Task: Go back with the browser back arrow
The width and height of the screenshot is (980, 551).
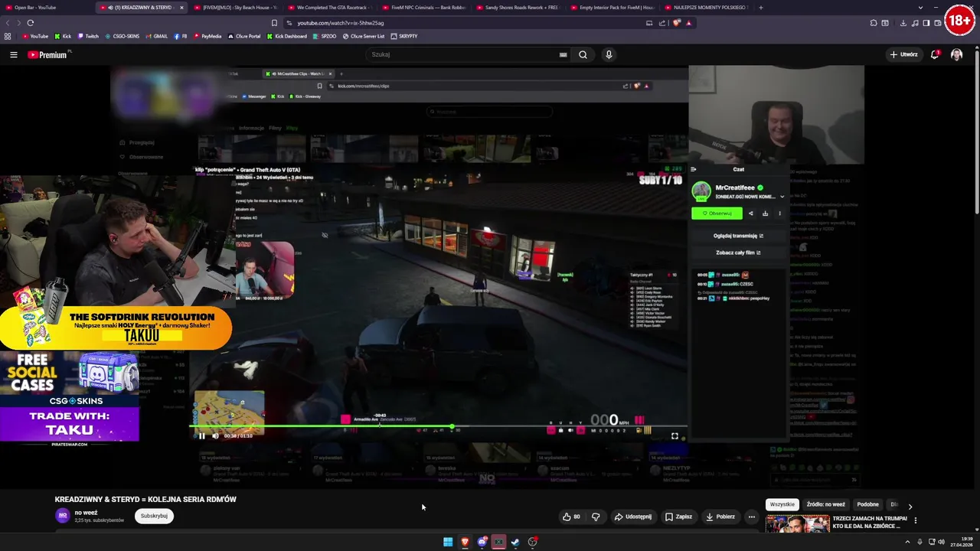Action: click(8, 23)
